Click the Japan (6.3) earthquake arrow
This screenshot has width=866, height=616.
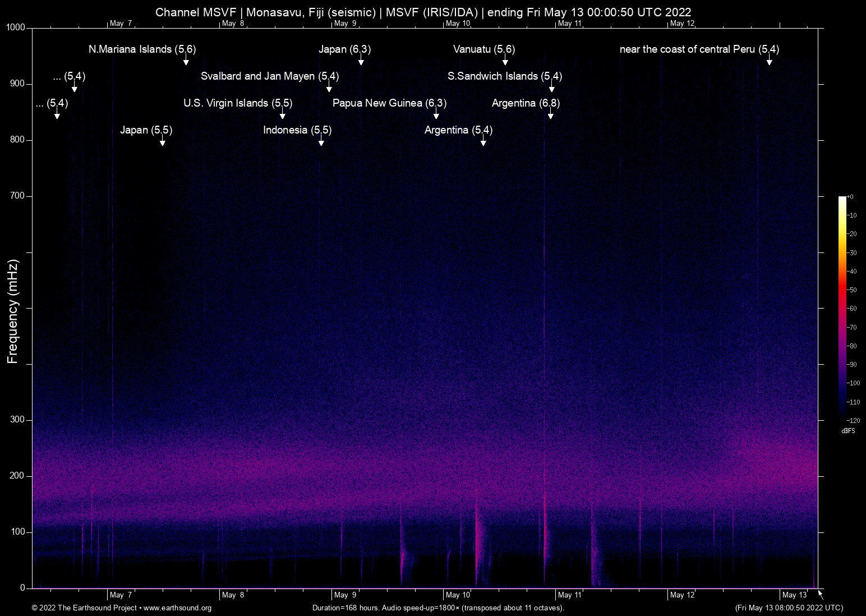click(361, 63)
